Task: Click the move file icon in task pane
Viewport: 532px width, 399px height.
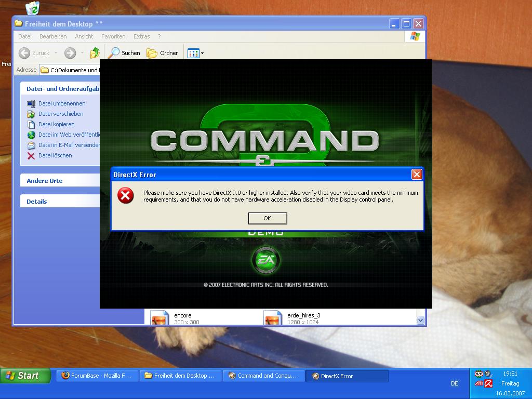Action: click(x=31, y=114)
